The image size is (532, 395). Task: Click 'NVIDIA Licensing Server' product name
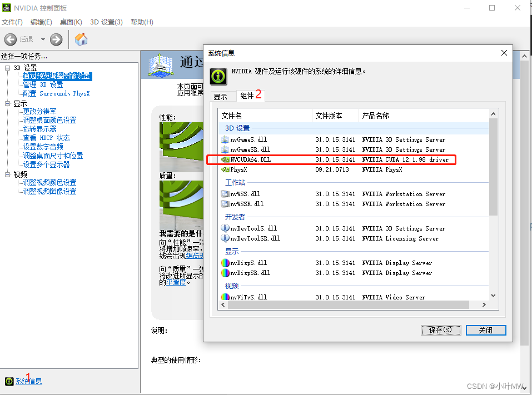400,238
